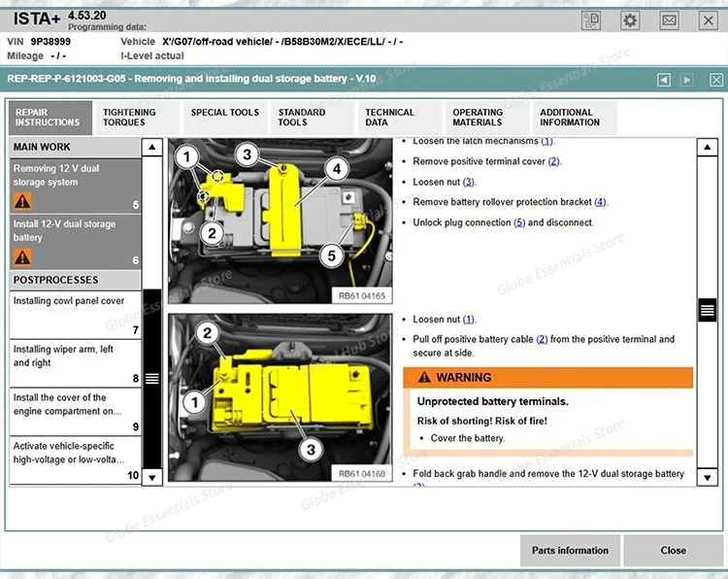Click the Close button at bottom
The height and width of the screenshot is (579, 728).
click(x=674, y=550)
